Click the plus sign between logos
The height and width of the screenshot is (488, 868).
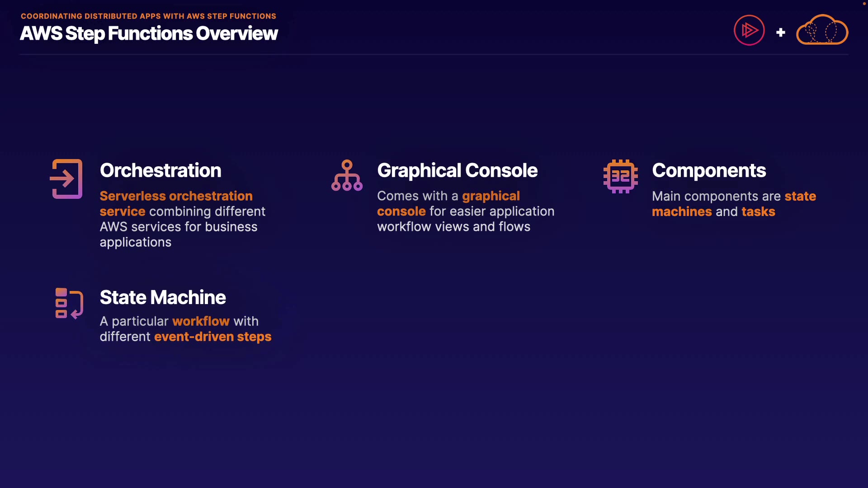click(780, 33)
